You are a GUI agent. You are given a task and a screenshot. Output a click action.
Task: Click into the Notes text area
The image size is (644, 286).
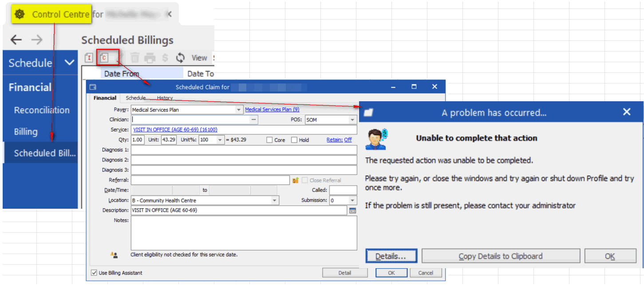[244, 233]
